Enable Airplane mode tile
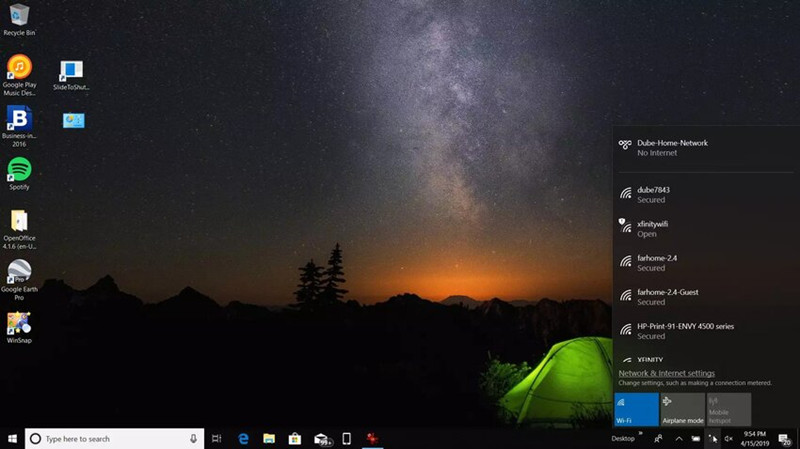 click(x=682, y=409)
